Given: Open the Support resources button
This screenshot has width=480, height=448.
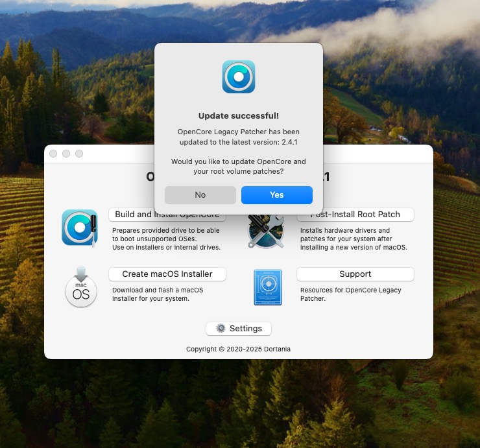Looking at the screenshot, I should [355, 274].
